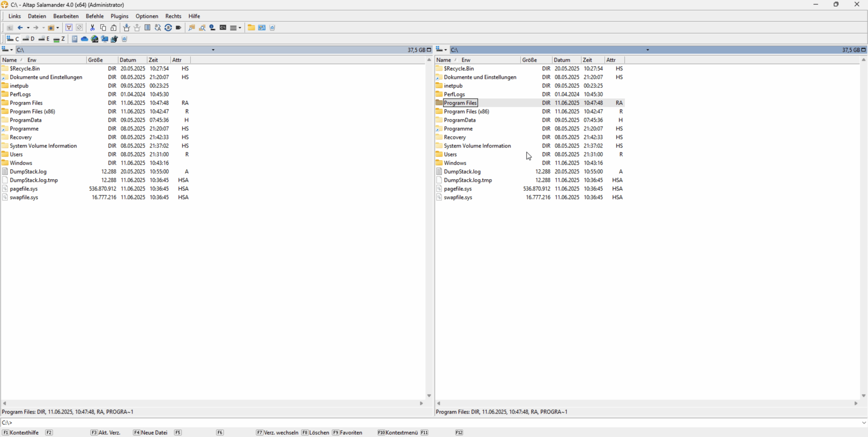Image resolution: width=868 pixels, height=437 pixels.
Task: Click the Recycle Bin icon in drive bar
Action: 124,39
